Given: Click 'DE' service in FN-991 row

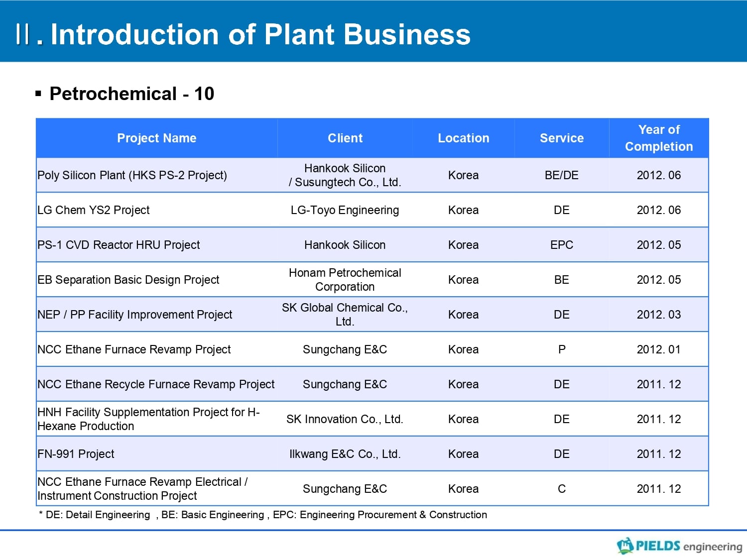Looking at the screenshot, I should pyautogui.click(x=562, y=454).
